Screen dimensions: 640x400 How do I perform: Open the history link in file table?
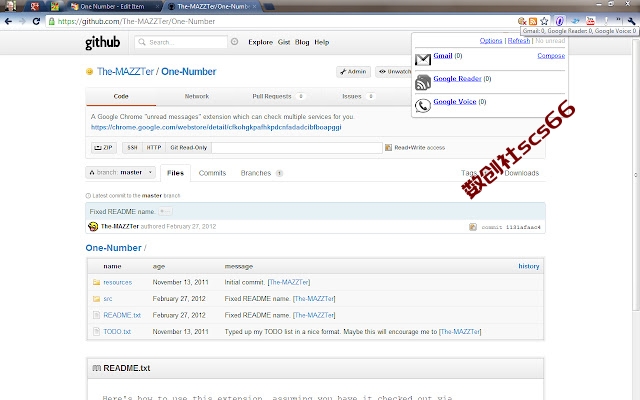point(529,266)
